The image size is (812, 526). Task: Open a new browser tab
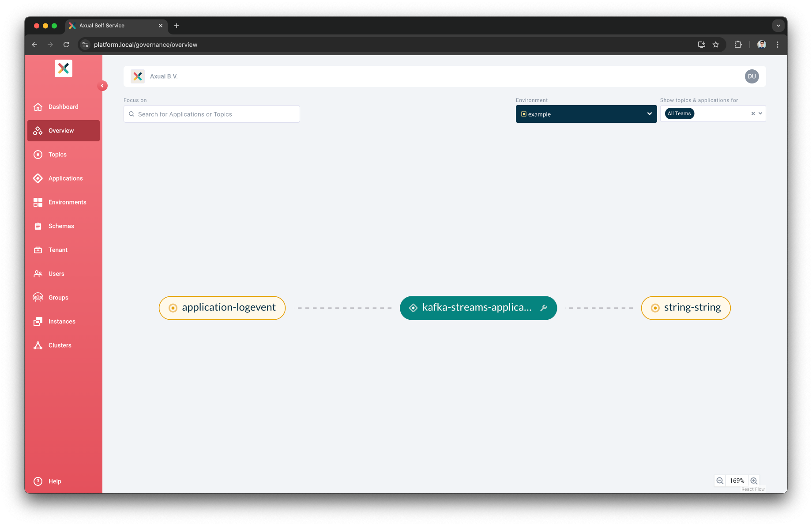(x=177, y=26)
